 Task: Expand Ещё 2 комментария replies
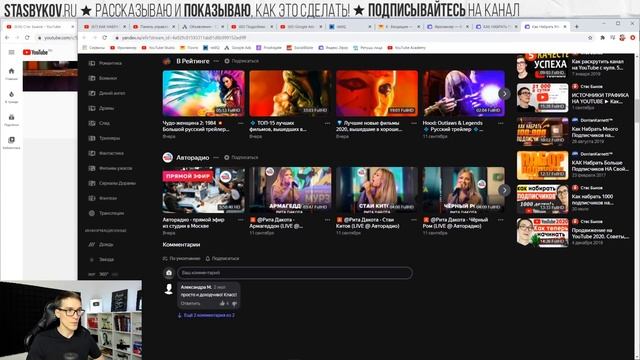[x=206, y=315]
